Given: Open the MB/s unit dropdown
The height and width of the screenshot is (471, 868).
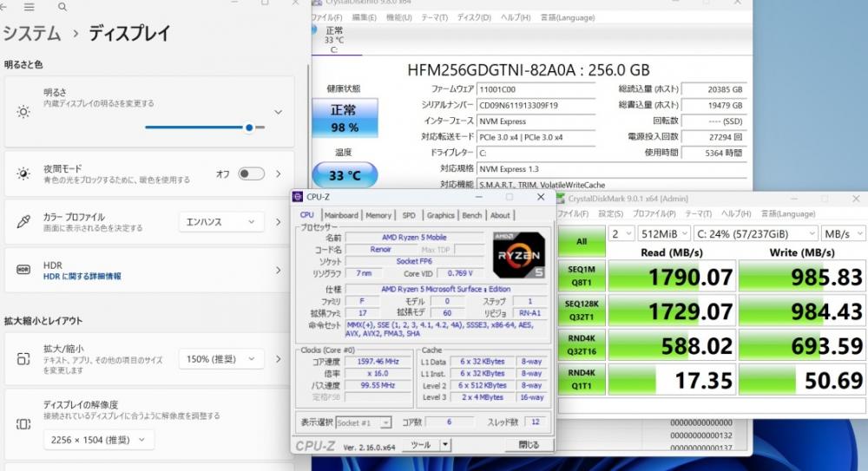Looking at the screenshot, I should (843, 234).
